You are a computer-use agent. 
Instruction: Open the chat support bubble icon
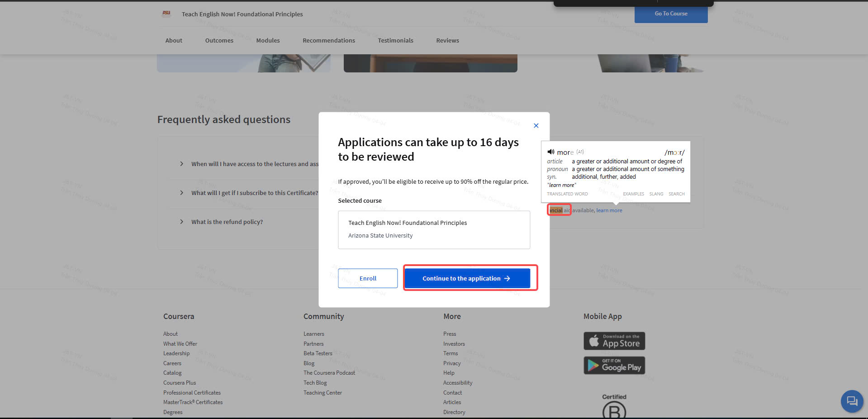coord(852,401)
